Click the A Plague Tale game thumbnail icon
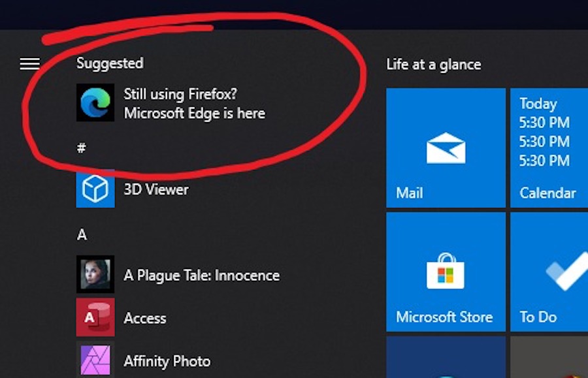The width and height of the screenshot is (588, 378). (x=95, y=275)
